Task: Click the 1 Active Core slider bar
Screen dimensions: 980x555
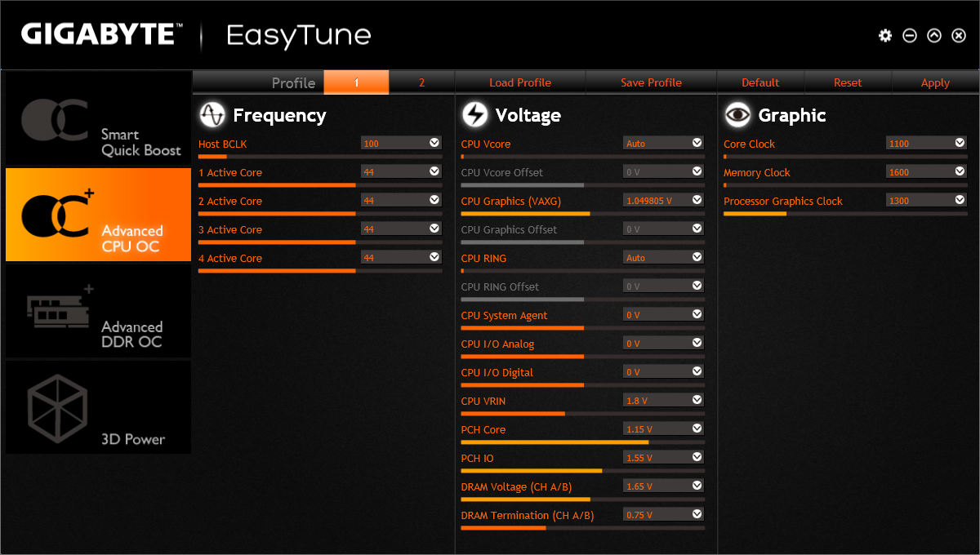Action: point(320,184)
